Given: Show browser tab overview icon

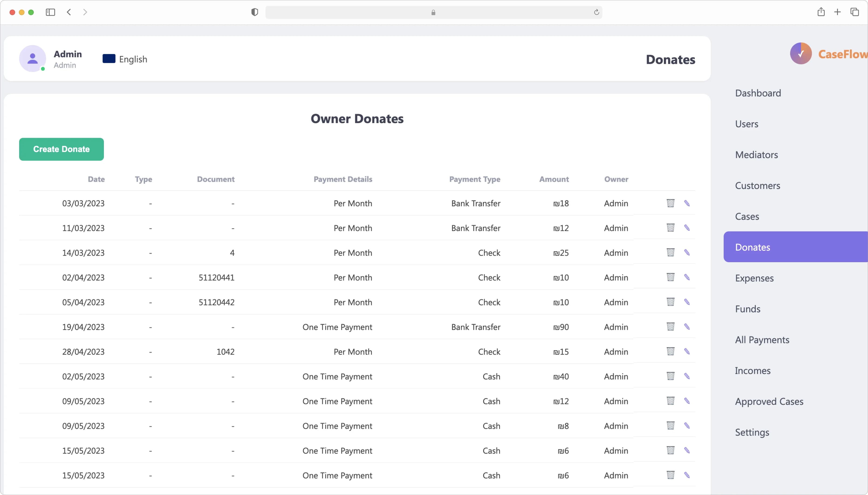Looking at the screenshot, I should tap(854, 12).
